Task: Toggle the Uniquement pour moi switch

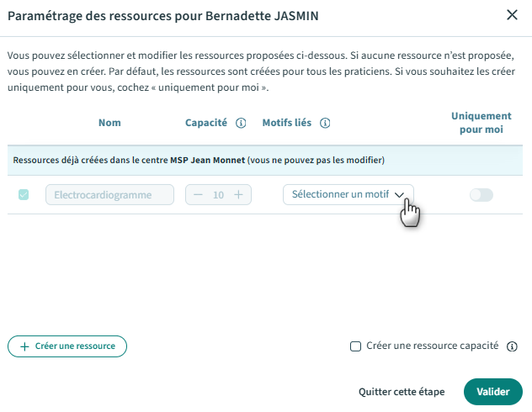Action: coord(481,195)
